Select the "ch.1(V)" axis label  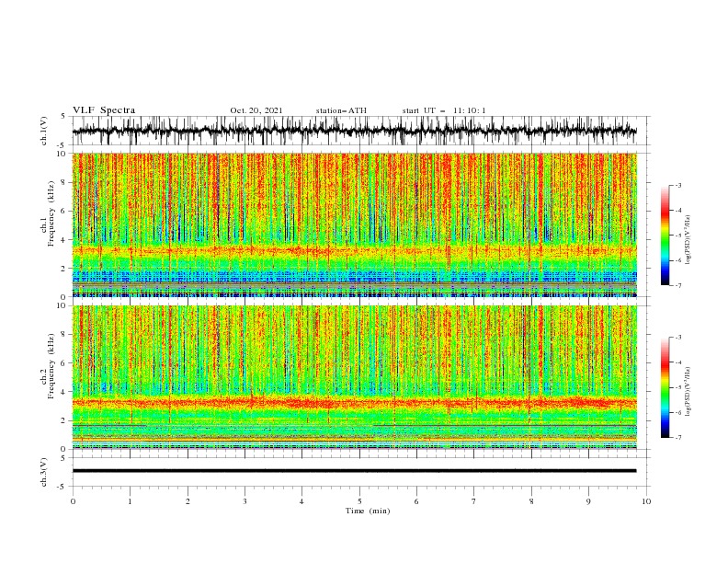44,131
